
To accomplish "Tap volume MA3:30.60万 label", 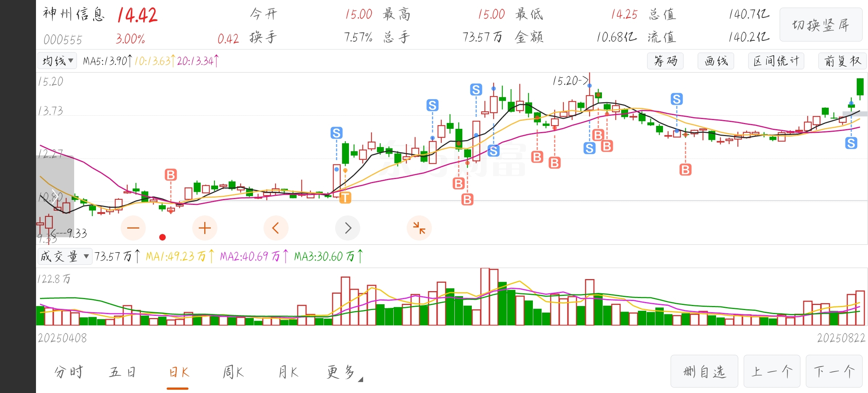I will tap(328, 256).
